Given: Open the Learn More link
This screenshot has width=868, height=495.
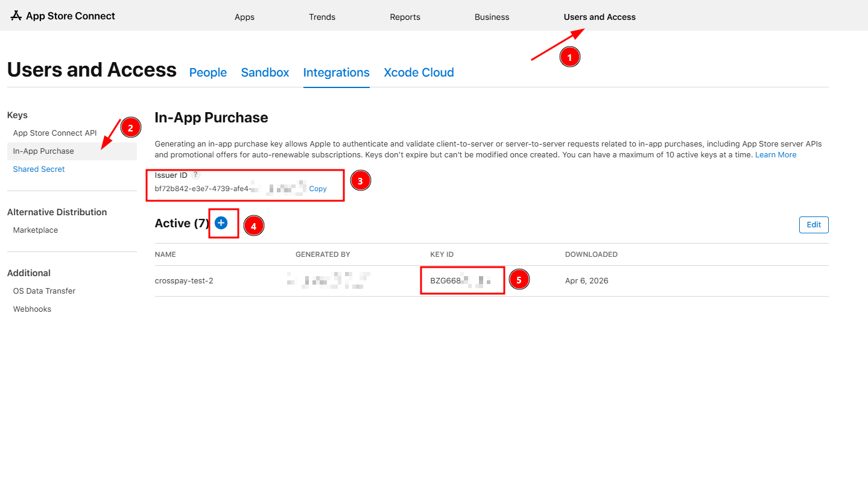Looking at the screenshot, I should 776,155.
